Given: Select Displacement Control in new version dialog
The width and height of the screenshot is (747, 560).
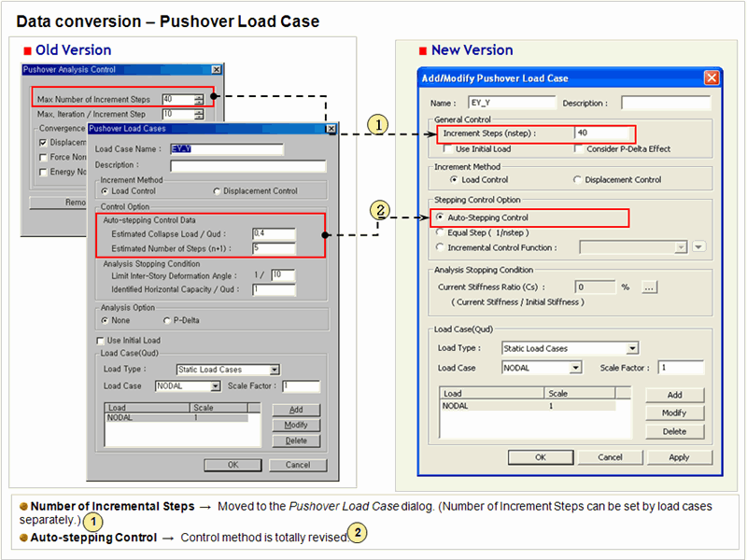Looking at the screenshot, I should [x=578, y=180].
